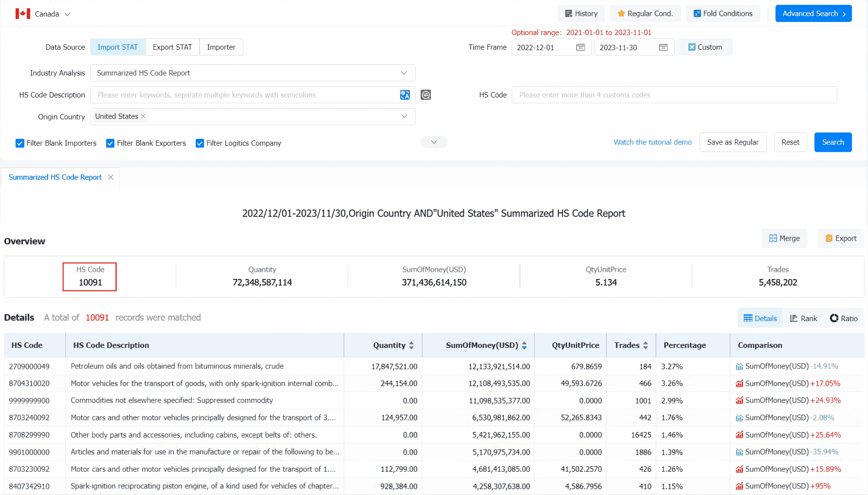
Task: Click the HS Code Description column header
Action: point(111,345)
